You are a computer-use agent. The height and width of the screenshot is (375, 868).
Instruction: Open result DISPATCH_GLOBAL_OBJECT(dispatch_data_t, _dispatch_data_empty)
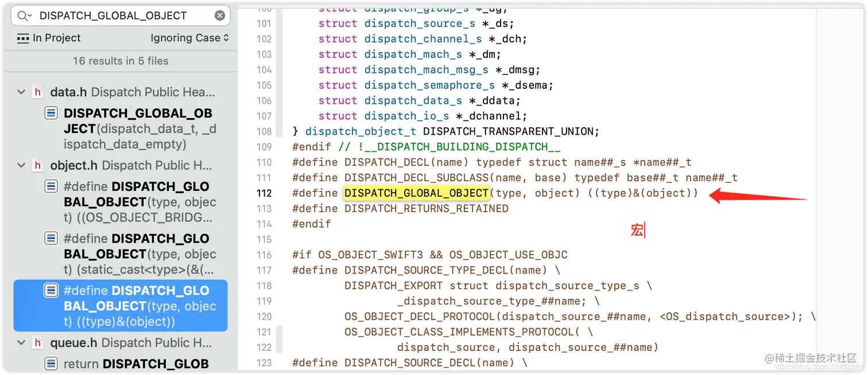click(x=121, y=128)
